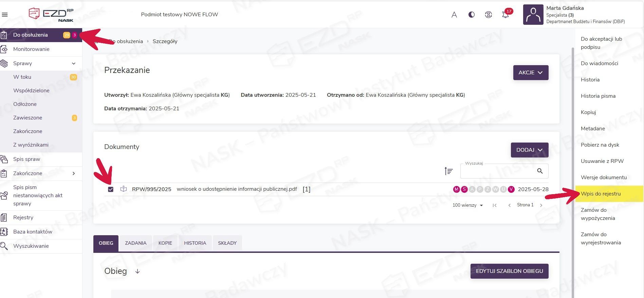Click the pink 'M' status badge
Screen dimensions: 644x298
[456, 189]
